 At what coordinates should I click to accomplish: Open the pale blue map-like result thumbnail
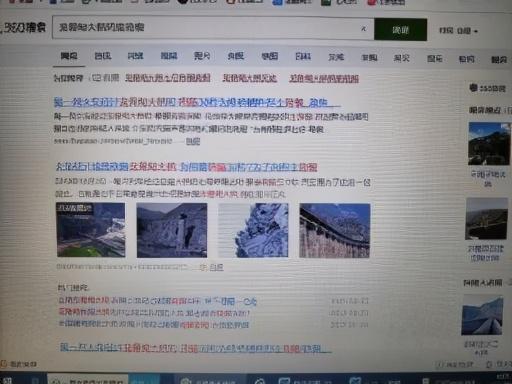[253, 230]
